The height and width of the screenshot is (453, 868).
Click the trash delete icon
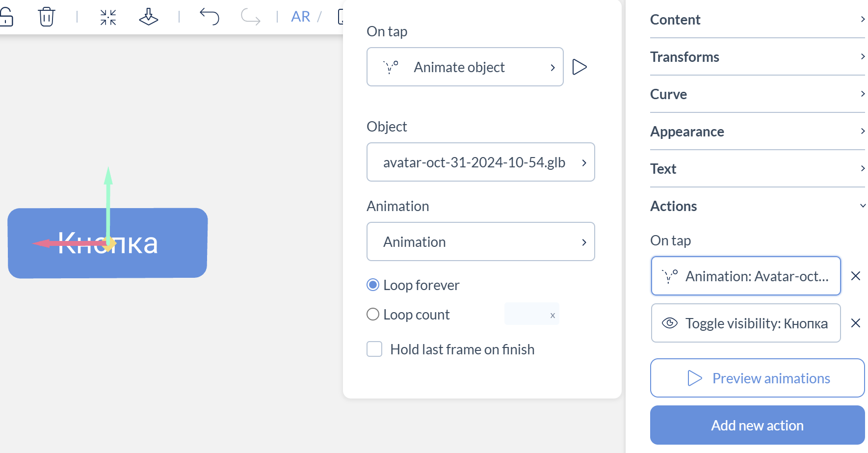coord(47,17)
